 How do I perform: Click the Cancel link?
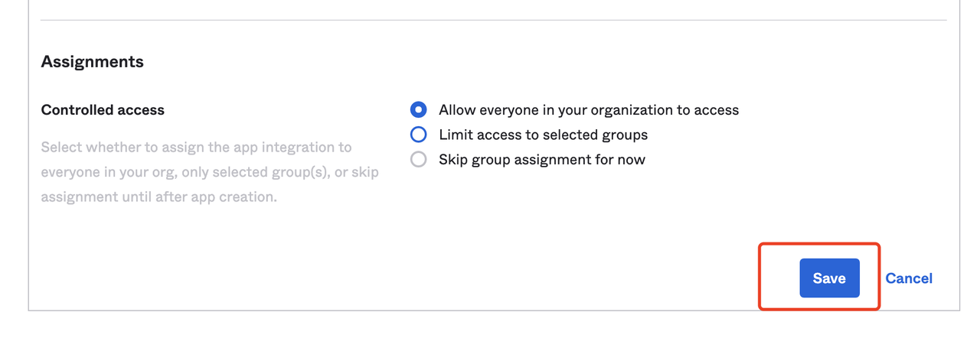(909, 278)
